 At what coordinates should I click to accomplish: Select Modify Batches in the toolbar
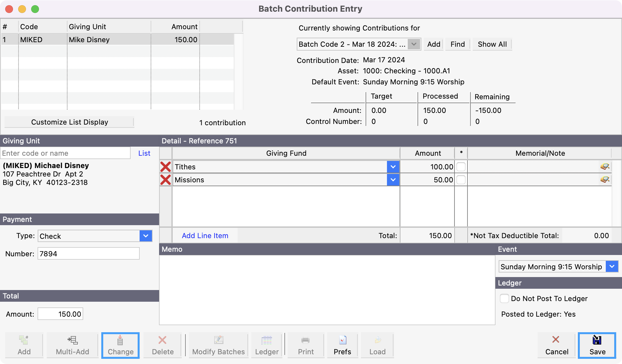click(x=218, y=345)
